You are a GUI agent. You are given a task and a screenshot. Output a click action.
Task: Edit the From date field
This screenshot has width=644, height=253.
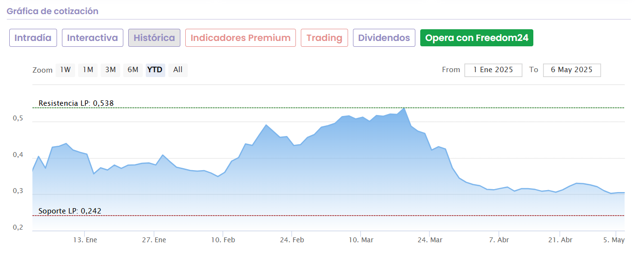[x=493, y=70]
